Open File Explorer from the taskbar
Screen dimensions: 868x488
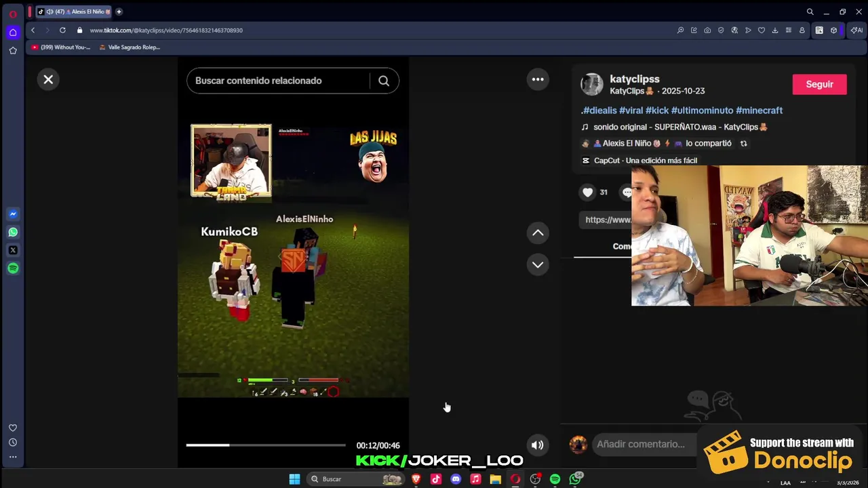[496, 479]
